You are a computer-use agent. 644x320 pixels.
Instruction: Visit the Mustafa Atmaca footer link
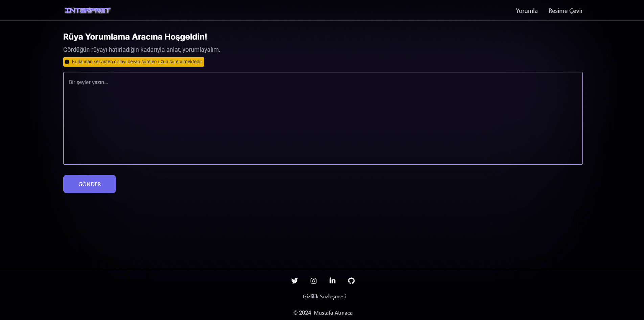[333, 313]
